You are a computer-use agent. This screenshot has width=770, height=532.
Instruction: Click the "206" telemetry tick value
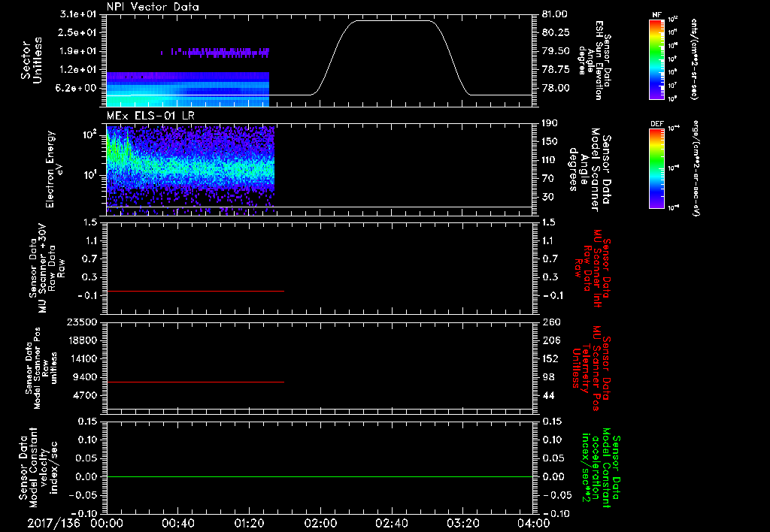click(x=551, y=340)
